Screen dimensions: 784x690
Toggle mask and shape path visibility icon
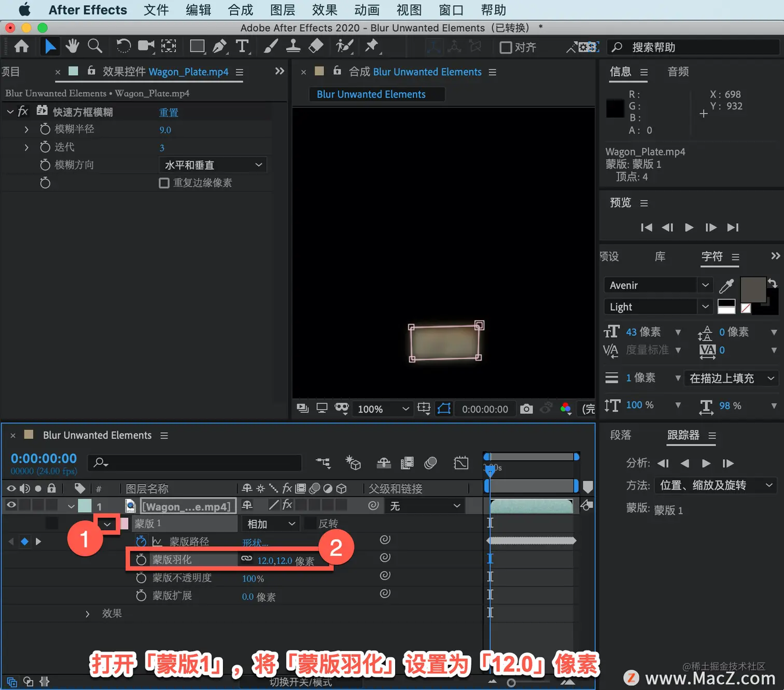(x=444, y=409)
